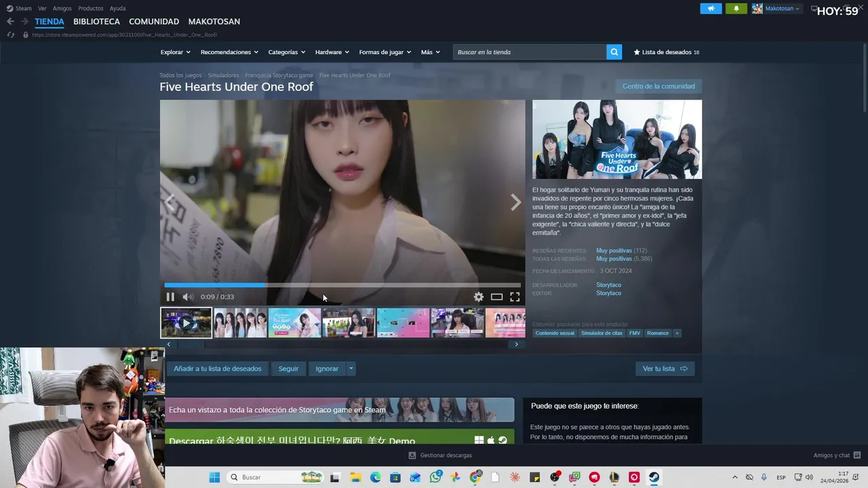Expand the Hardware menu
Screen dimensions: 868x488
[332, 52]
